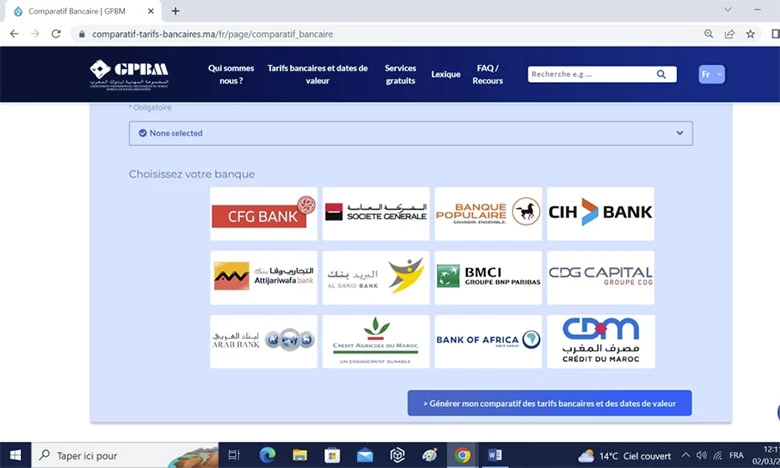Click the Recherche search field
The width and height of the screenshot is (780, 468).
(x=591, y=75)
